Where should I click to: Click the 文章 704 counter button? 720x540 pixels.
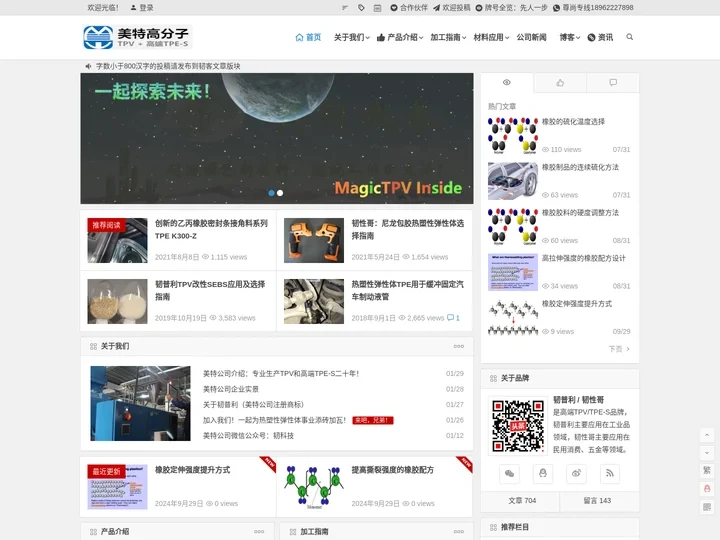[520, 501]
